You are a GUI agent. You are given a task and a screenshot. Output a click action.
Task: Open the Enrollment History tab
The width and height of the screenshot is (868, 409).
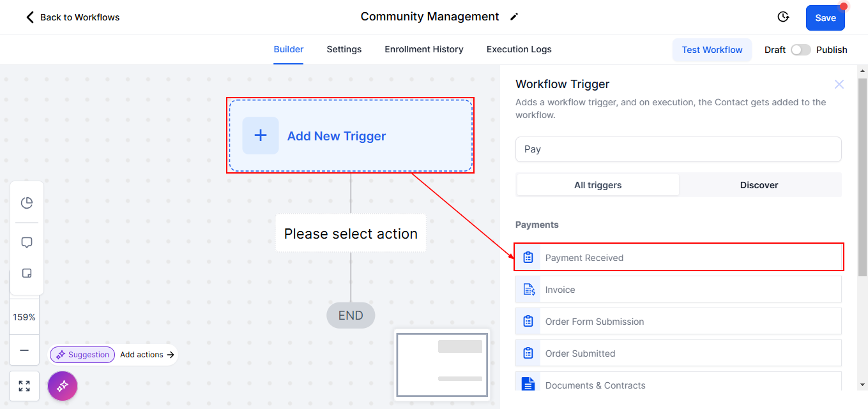click(424, 49)
